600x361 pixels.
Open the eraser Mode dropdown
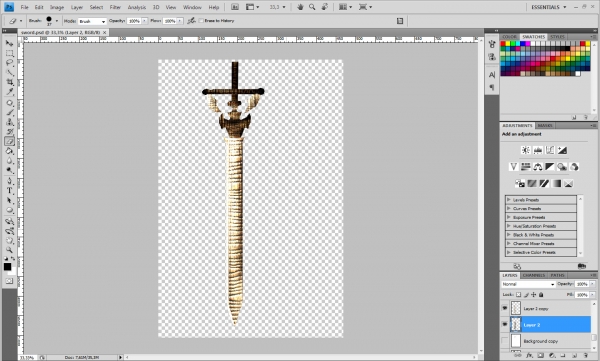click(x=92, y=21)
